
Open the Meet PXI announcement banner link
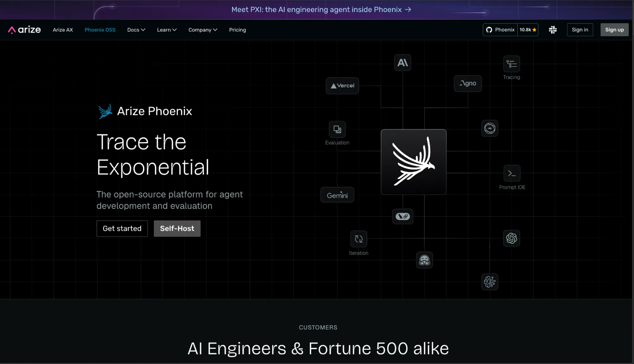[x=321, y=10]
